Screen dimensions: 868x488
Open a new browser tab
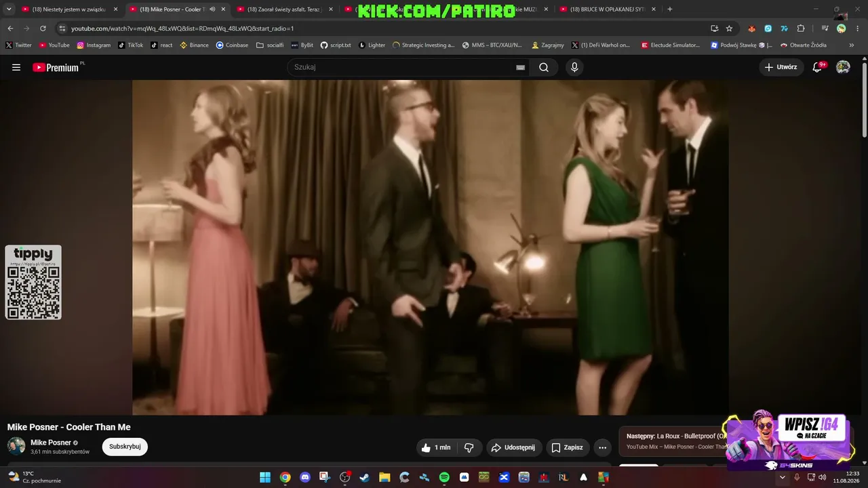point(670,9)
